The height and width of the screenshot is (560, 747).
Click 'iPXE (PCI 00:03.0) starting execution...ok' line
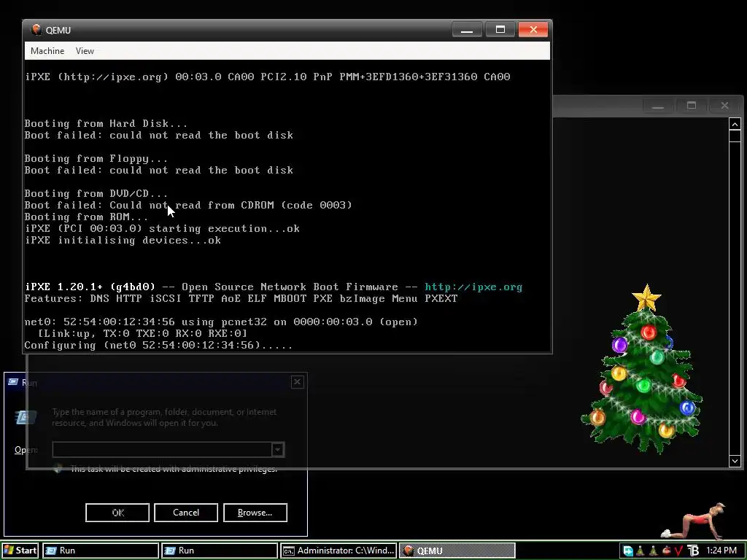(162, 228)
